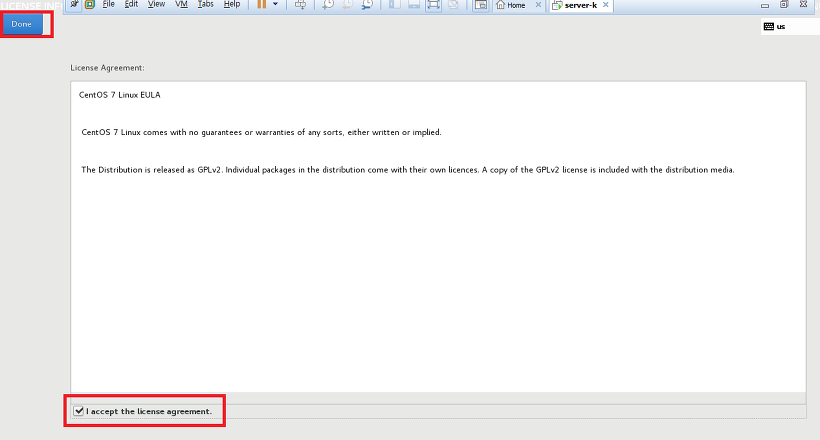The image size is (820, 440).
Task: Toggle the thumbnail bar view icon
Action: pos(414,5)
